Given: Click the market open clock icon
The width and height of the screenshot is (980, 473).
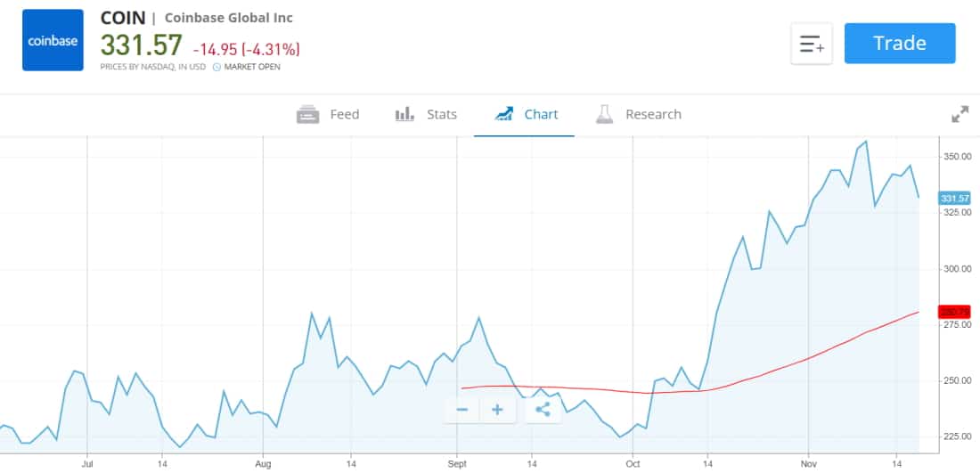Looking at the screenshot, I should [216, 67].
